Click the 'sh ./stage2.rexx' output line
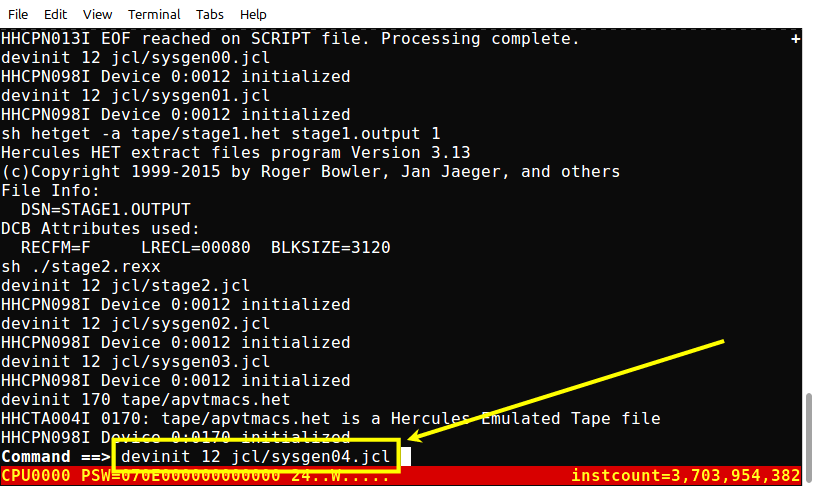The width and height of the screenshot is (815, 486). pos(81,267)
